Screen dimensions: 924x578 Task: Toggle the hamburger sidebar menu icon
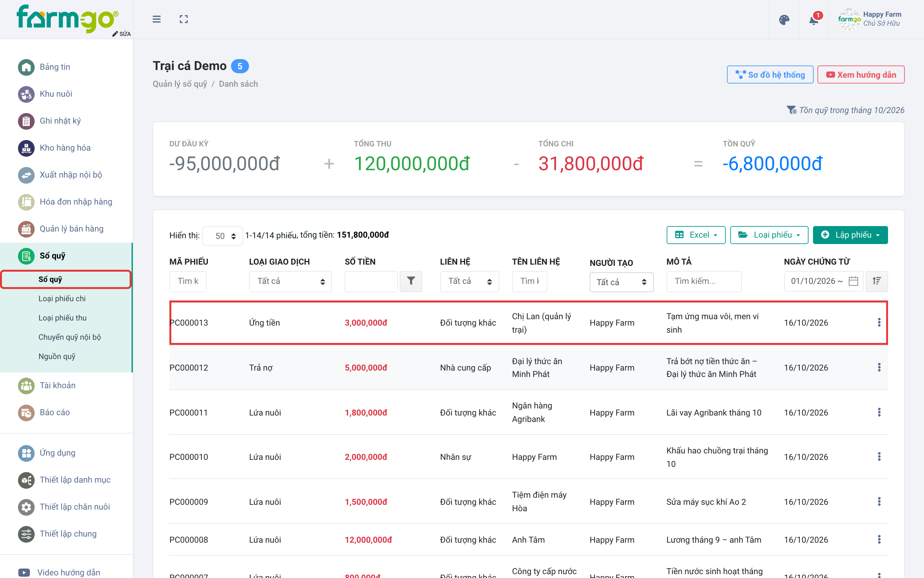click(157, 19)
